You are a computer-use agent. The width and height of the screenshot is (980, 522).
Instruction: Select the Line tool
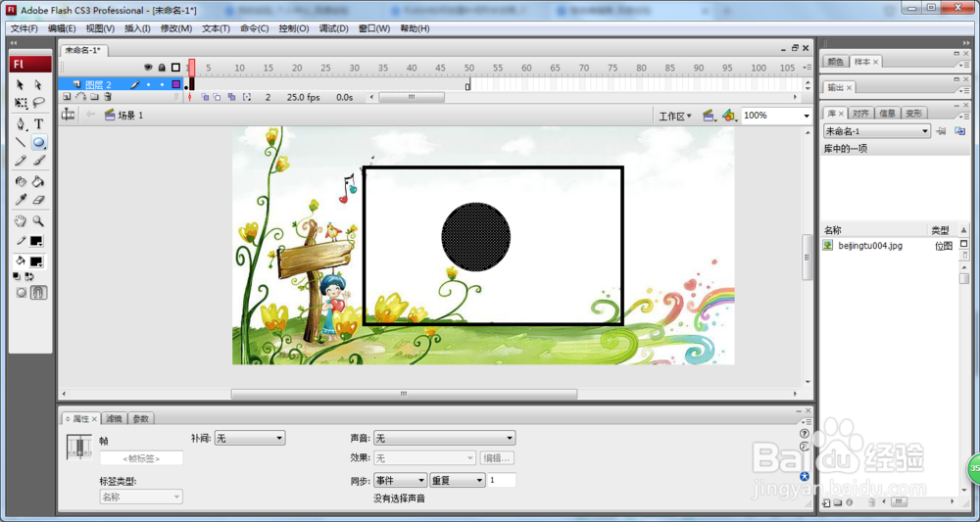21,142
